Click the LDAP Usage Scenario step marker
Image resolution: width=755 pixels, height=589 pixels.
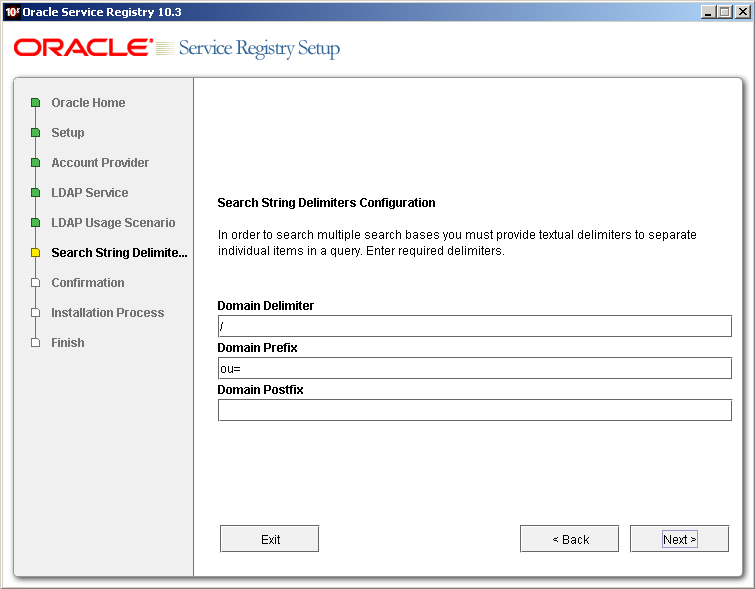tap(35, 223)
